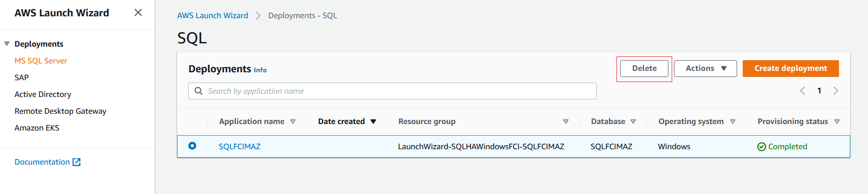Go to next page arrow
Image resolution: width=868 pixels, height=194 pixels.
(836, 91)
